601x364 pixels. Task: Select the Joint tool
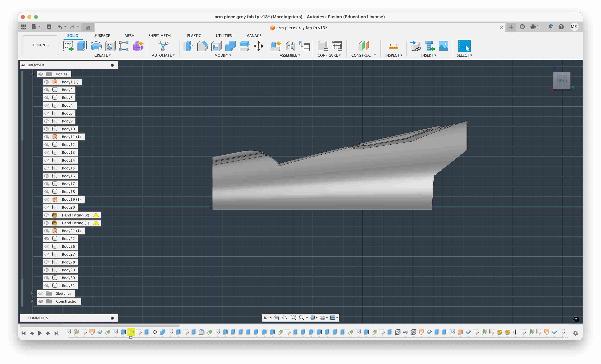[x=290, y=46]
